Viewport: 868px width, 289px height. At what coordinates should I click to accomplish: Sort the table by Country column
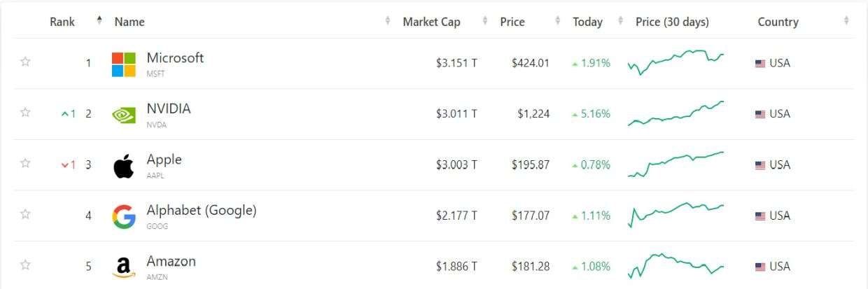tap(778, 22)
